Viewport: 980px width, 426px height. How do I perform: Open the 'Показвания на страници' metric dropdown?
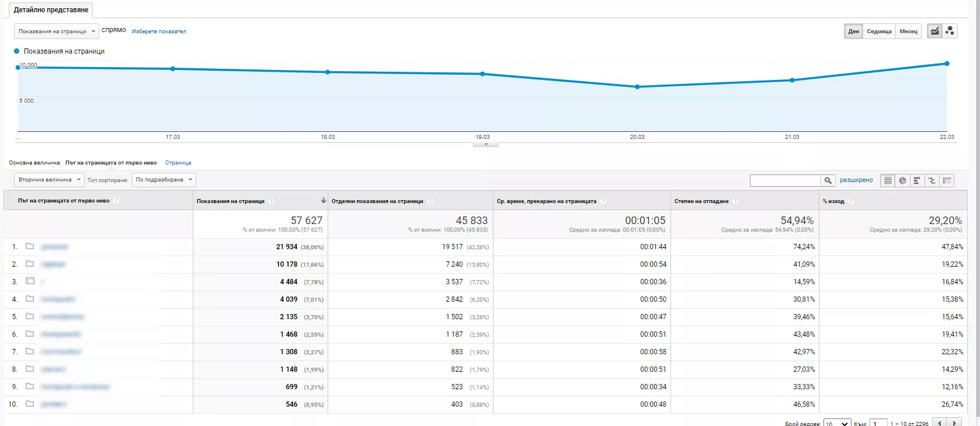[x=56, y=32]
